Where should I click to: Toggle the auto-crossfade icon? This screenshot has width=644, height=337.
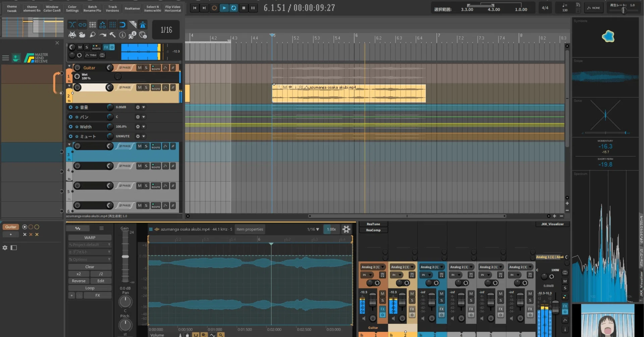point(72,25)
